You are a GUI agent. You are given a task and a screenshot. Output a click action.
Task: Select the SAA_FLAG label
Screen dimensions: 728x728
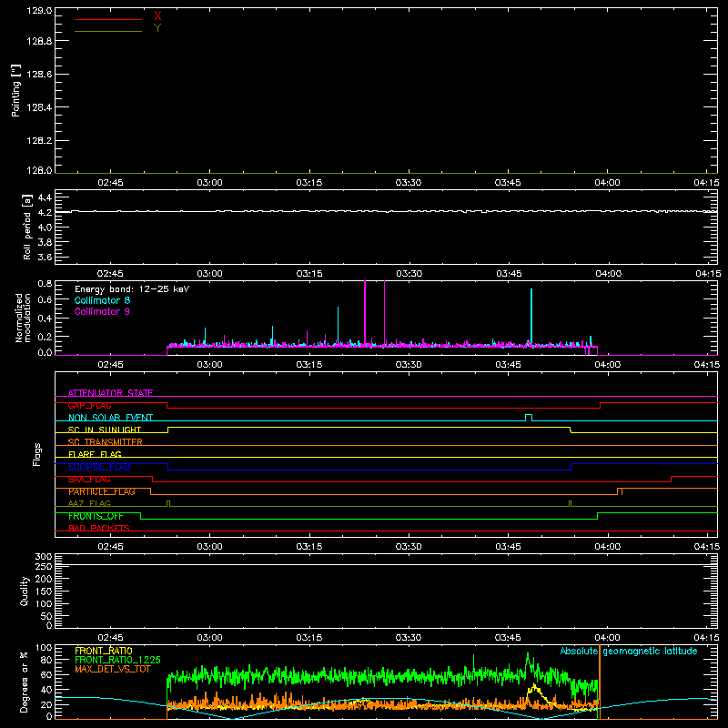[x=89, y=480]
